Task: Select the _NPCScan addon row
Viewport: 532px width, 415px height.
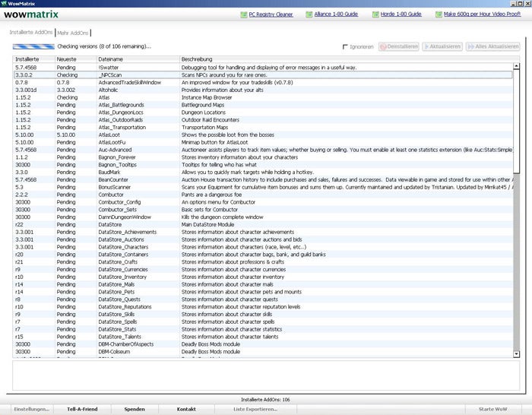Action: click(x=263, y=75)
